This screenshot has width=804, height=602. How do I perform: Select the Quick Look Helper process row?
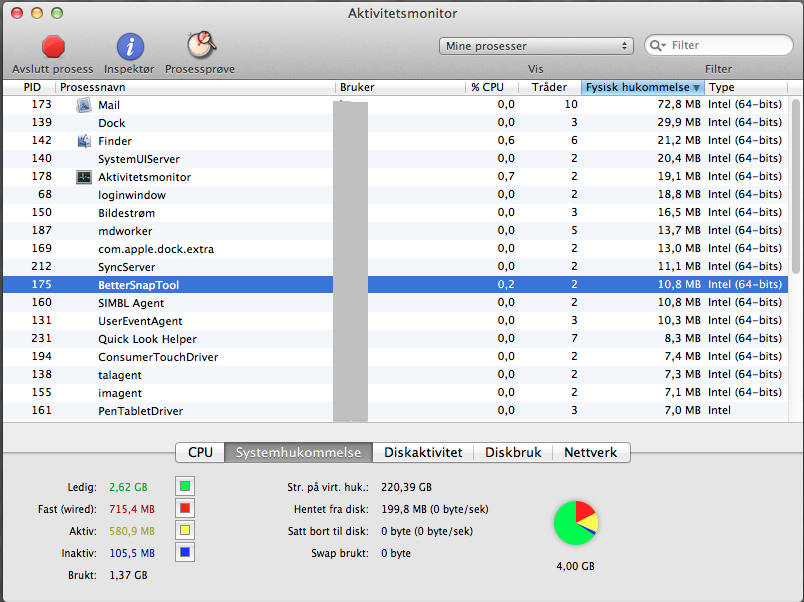[x=395, y=338]
